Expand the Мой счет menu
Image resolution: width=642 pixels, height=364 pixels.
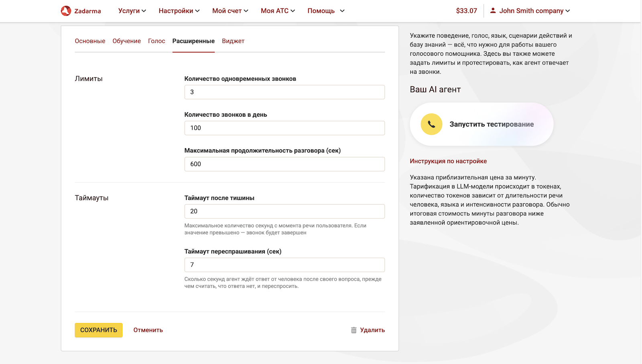pos(230,11)
